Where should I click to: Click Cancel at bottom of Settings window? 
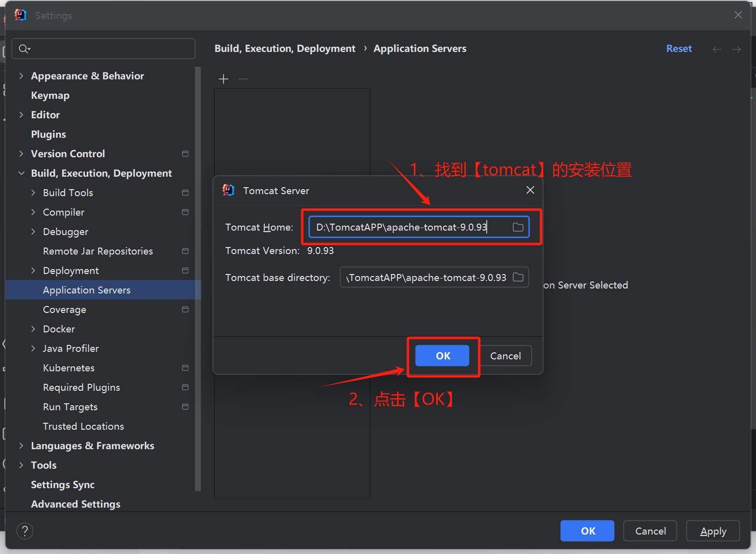(x=650, y=531)
